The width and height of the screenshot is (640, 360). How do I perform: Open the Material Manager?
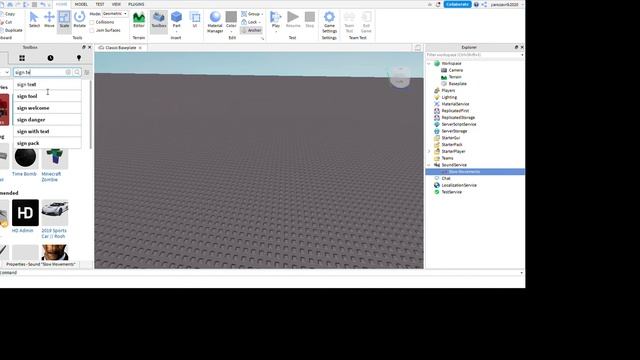(x=215, y=22)
